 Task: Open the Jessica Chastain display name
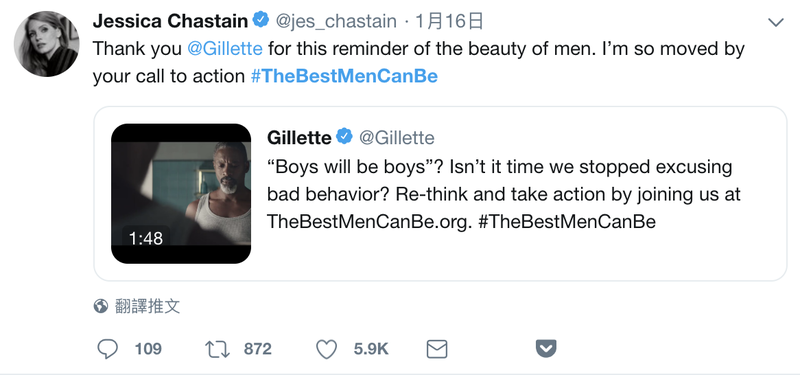170,21
